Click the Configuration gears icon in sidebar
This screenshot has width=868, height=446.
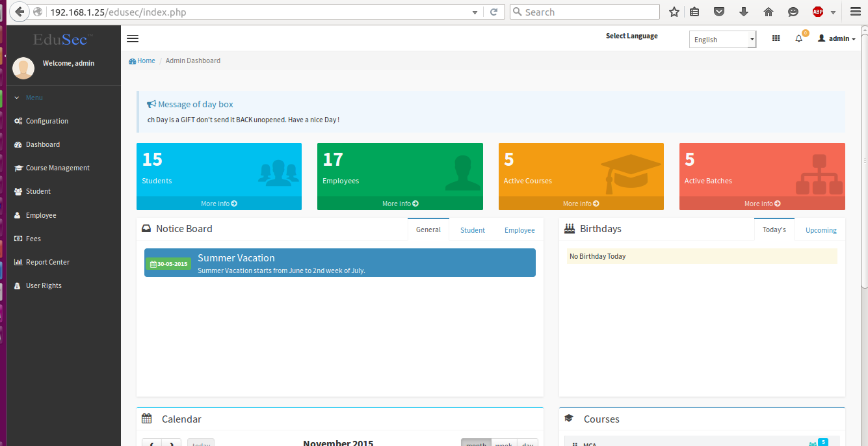click(18, 122)
